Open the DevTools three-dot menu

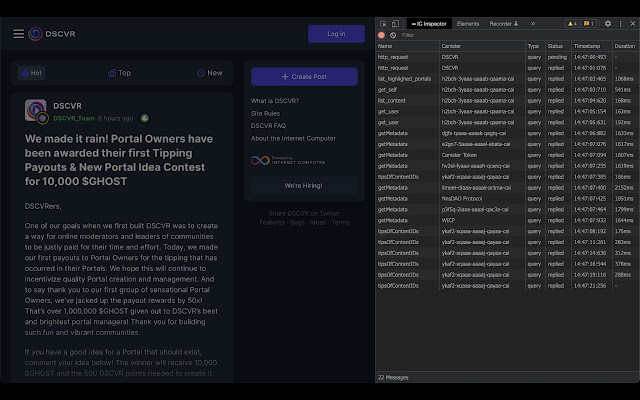coord(620,24)
